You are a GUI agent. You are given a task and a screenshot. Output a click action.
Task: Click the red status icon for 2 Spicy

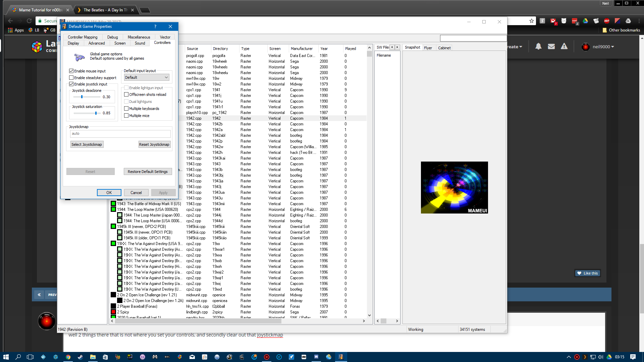113,312
